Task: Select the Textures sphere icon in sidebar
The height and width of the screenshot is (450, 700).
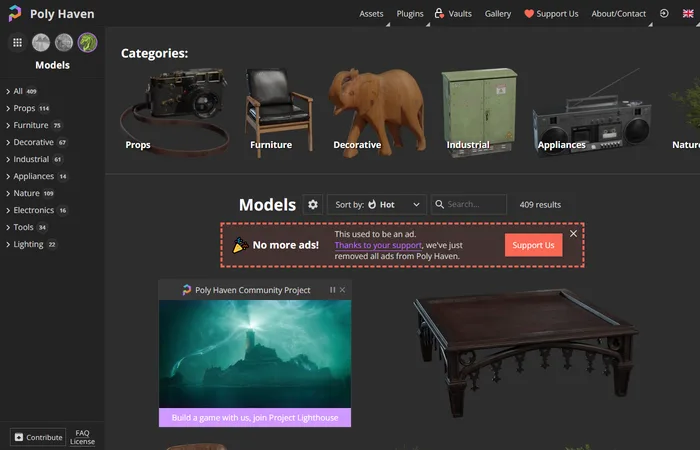Action: point(64,43)
